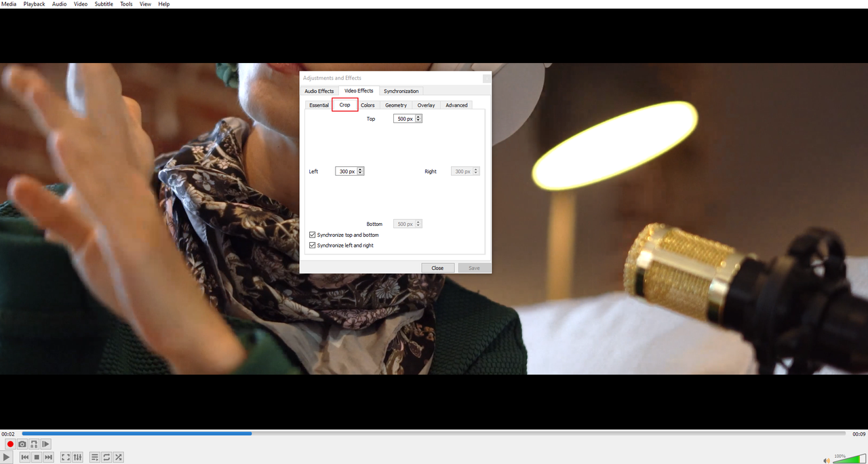Click the stepper arrows of Left crop
The image size is (868, 464).
(x=360, y=172)
